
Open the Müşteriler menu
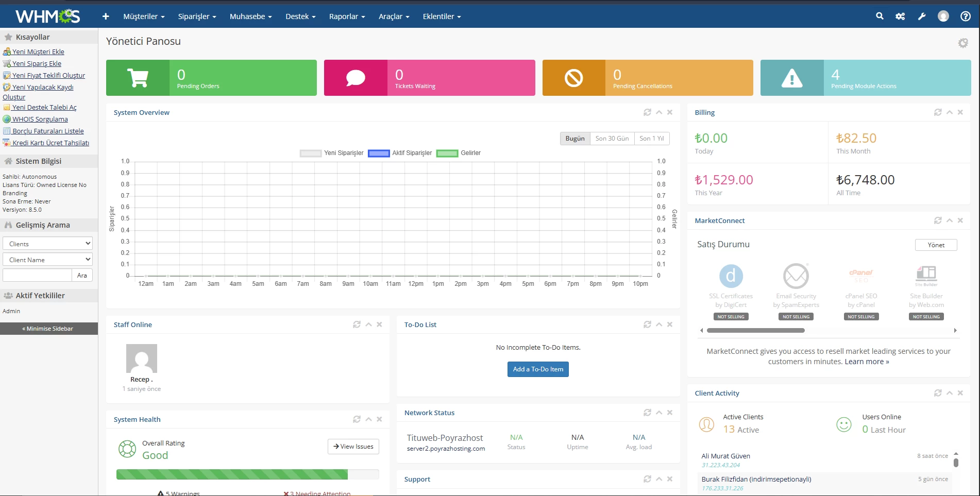pyautogui.click(x=144, y=16)
